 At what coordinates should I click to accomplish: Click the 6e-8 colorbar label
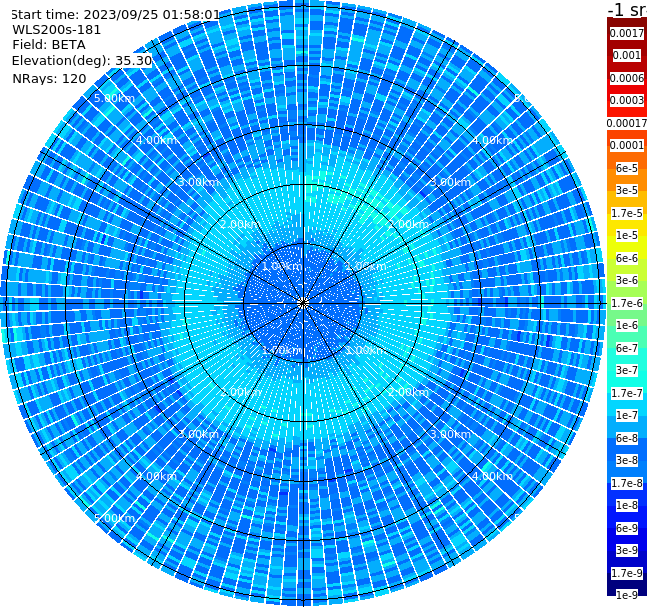(627, 438)
